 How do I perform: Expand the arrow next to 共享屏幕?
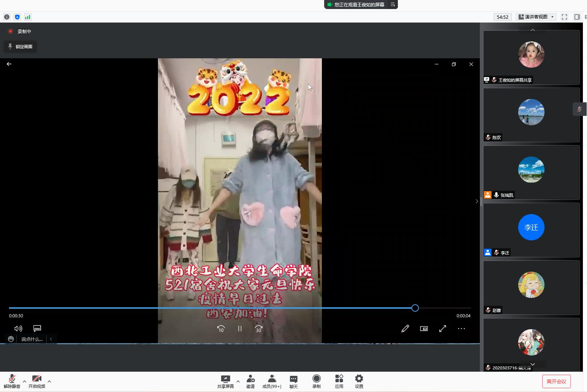(x=238, y=381)
